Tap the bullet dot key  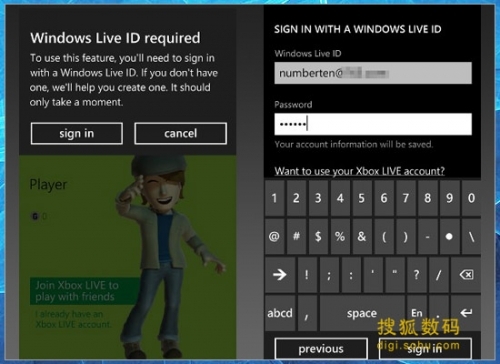point(449,236)
